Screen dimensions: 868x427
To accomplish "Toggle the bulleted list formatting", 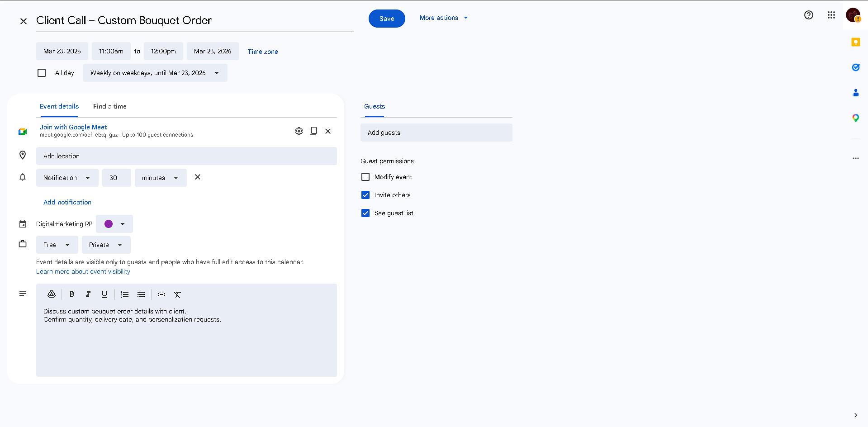I will (141, 294).
